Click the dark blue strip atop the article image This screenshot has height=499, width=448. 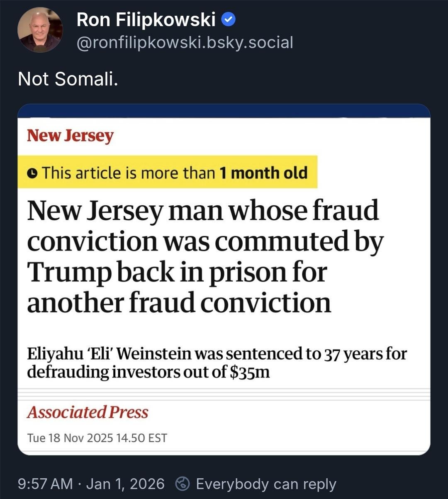[224, 111]
